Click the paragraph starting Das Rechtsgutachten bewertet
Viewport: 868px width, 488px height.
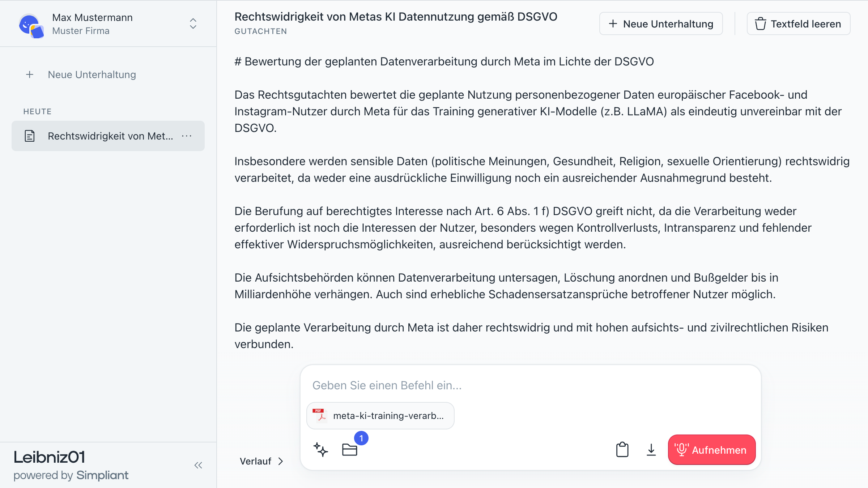pos(538,111)
